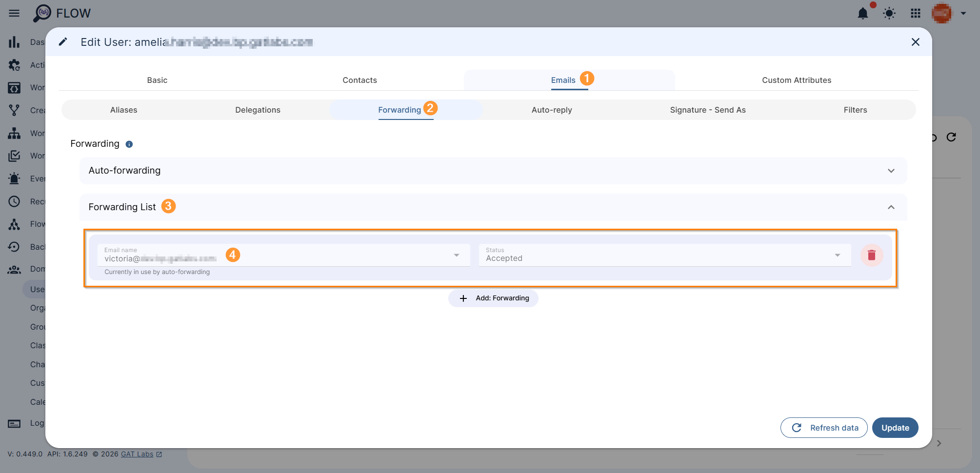Click Add: Forwarding button

[493, 298]
